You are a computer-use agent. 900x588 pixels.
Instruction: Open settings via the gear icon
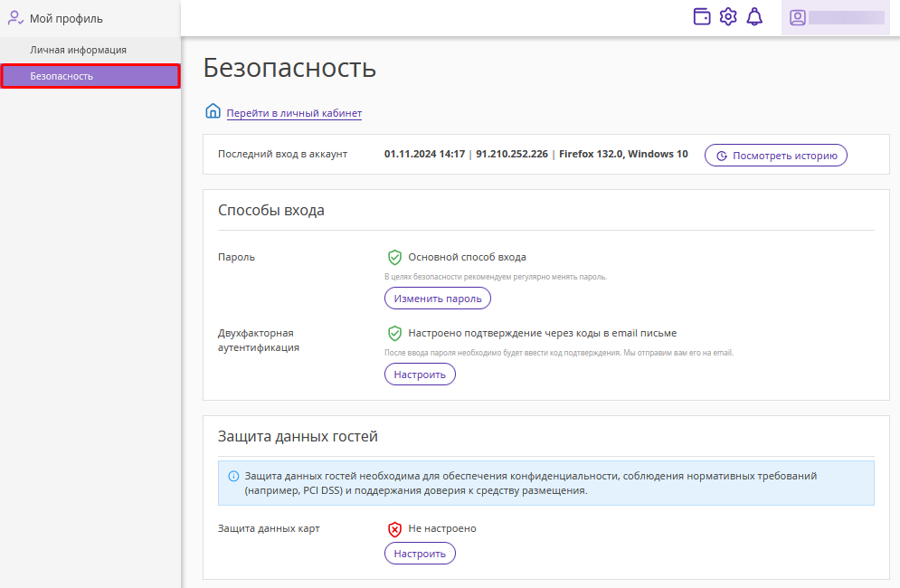[x=728, y=16]
